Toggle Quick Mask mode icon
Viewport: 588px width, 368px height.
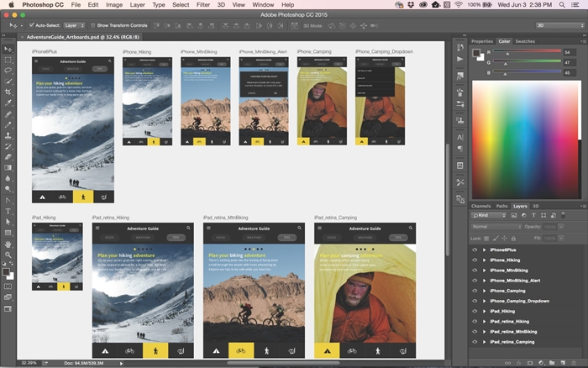pos(8,287)
